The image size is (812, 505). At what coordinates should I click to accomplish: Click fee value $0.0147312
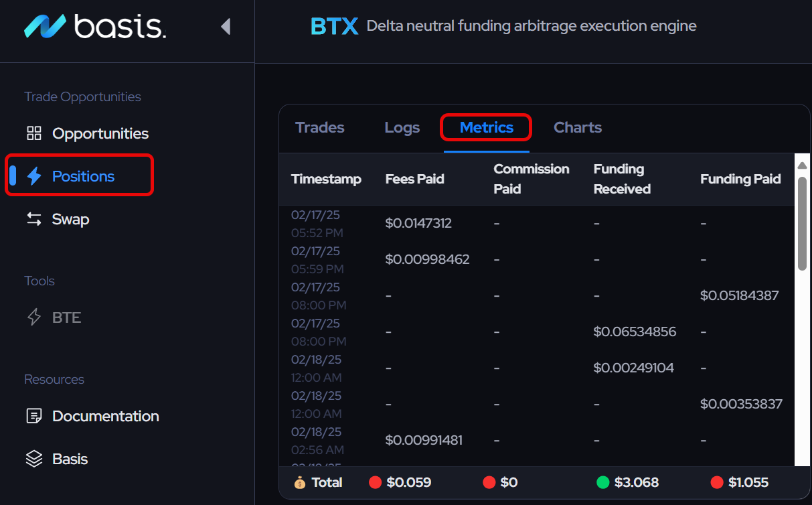point(418,223)
